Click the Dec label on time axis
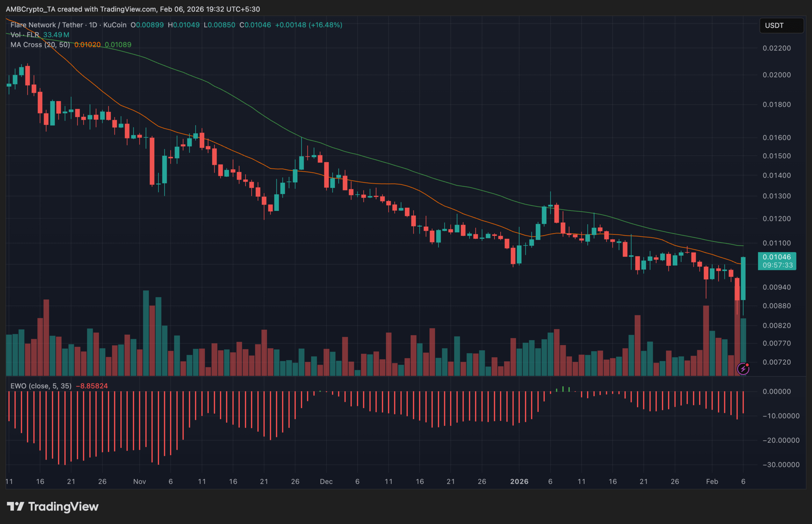812x524 pixels. [326, 481]
